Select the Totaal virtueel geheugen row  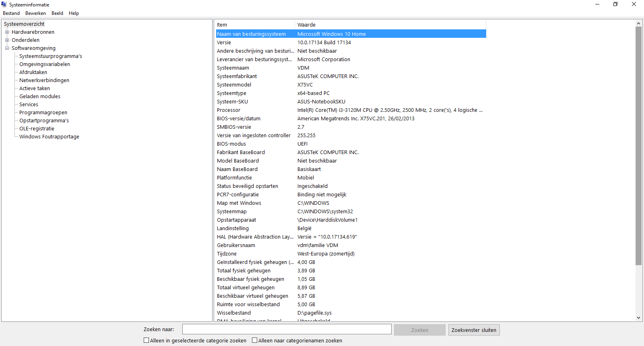(x=351, y=288)
